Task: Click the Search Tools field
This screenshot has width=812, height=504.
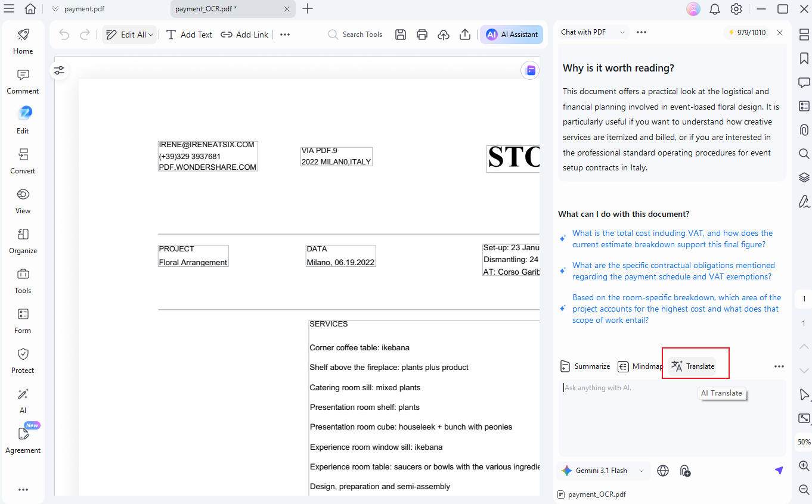Action: click(355, 35)
